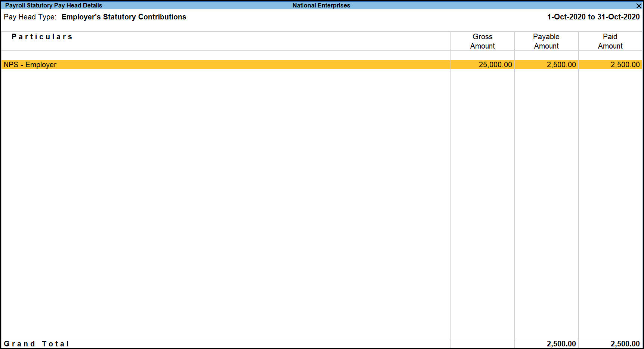This screenshot has height=349, width=644.
Task: Click the Paid Amount column header
Action: pos(610,41)
